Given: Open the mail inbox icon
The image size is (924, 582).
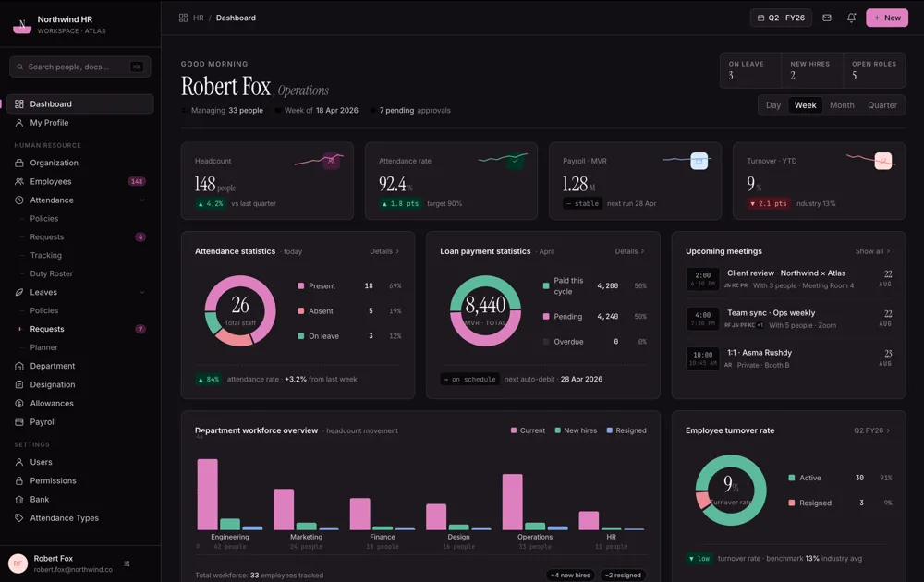Looking at the screenshot, I should (827, 18).
